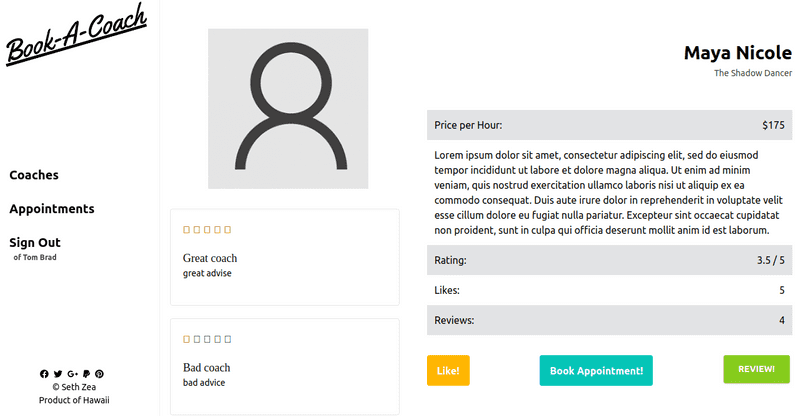
Task: Select the Great coach review card
Action: (x=285, y=257)
